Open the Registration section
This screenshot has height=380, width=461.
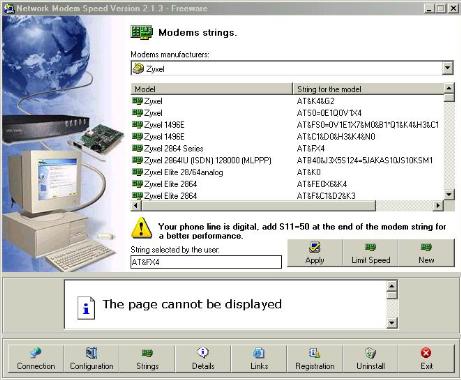coord(315,359)
